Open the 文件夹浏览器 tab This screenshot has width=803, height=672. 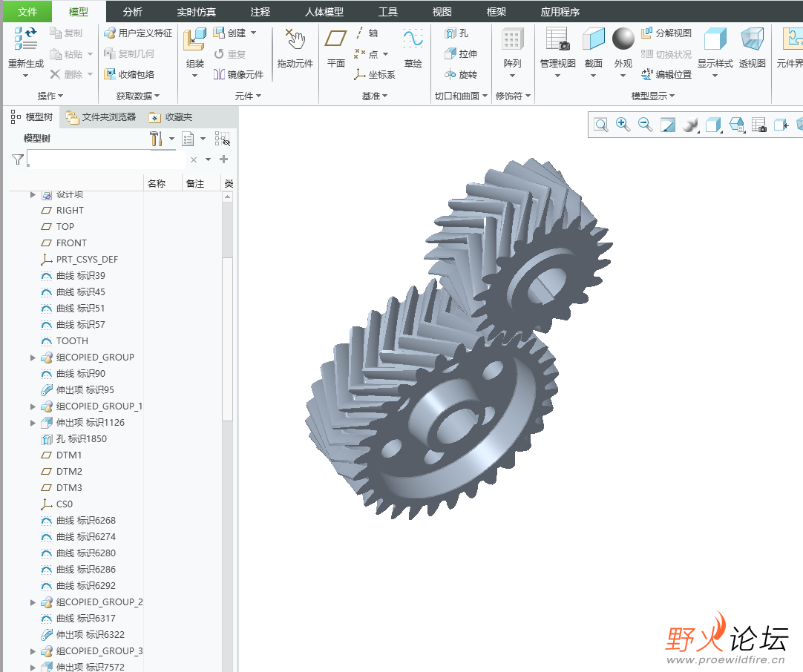click(x=101, y=117)
